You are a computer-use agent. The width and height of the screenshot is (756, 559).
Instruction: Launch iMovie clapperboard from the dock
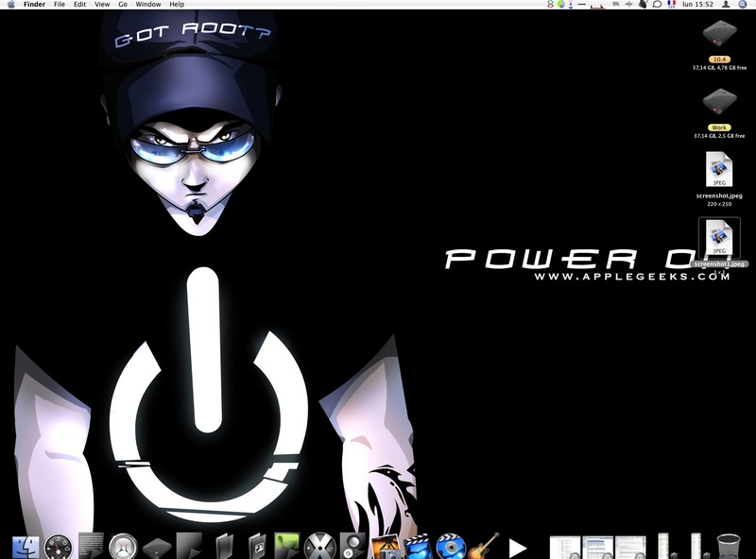pos(418,547)
